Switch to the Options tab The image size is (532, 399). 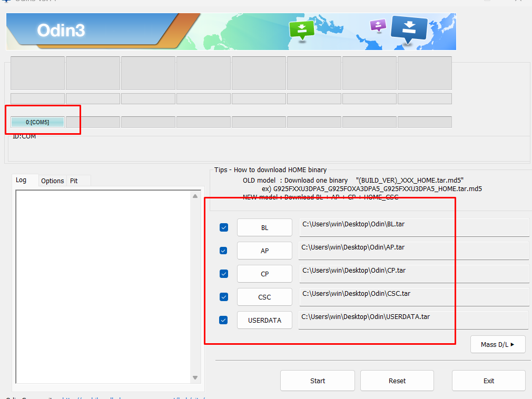point(53,181)
